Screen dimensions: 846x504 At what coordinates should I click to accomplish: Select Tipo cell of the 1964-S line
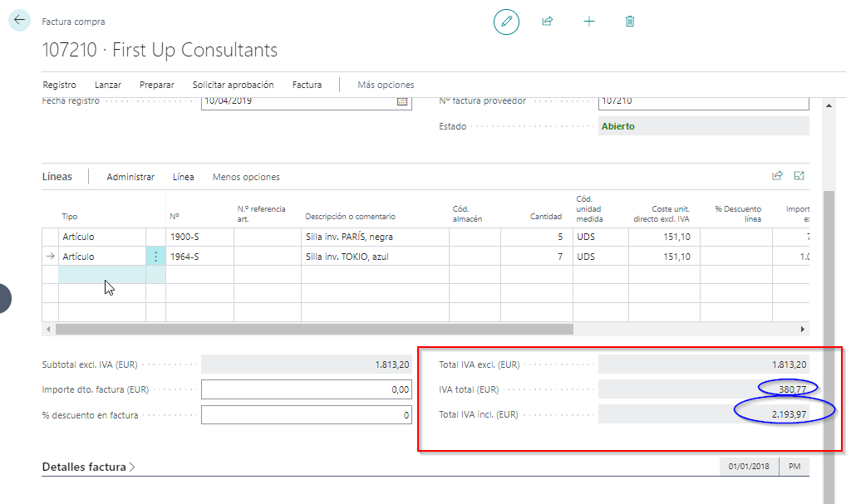click(x=102, y=257)
